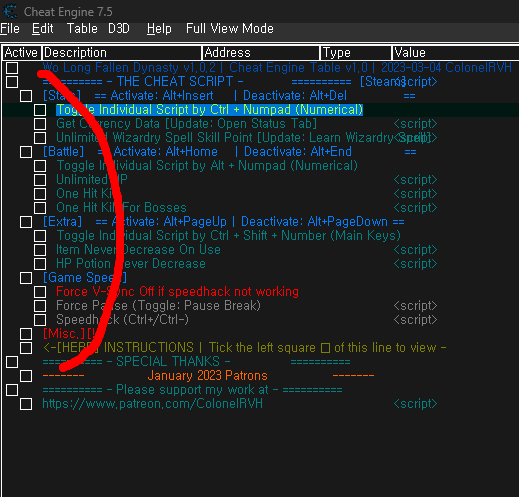Select the Wo Long Fallen Dynasty title row
The width and height of the screenshot is (519, 497).
pos(277,68)
